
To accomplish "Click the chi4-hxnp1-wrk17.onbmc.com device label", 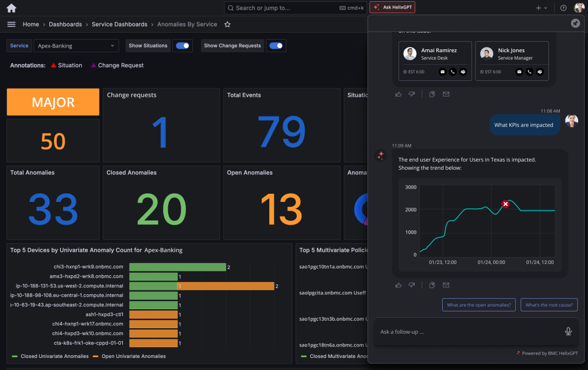I will pyautogui.click(x=88, y=324).
